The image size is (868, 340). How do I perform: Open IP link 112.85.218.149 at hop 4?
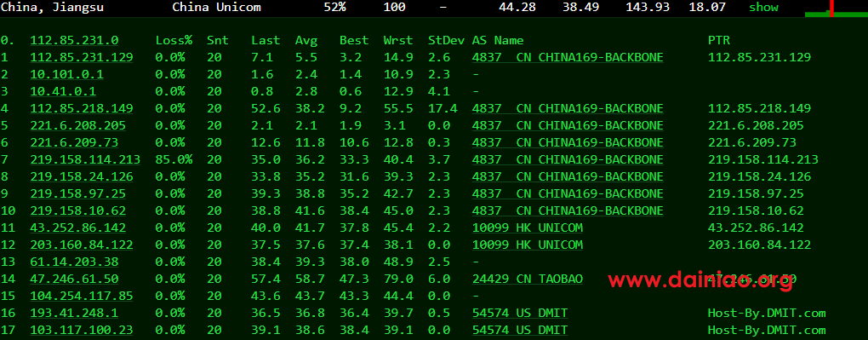tap(82, 108)
